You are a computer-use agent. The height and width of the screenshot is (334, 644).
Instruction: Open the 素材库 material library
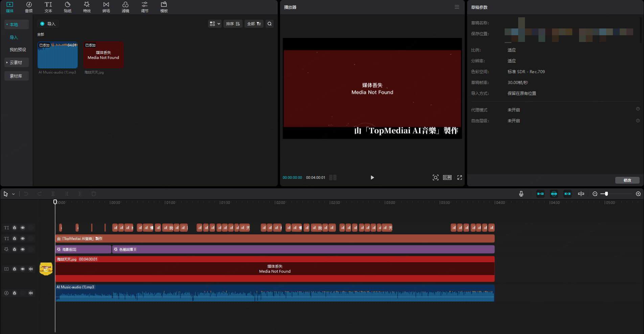pos(16,76)
